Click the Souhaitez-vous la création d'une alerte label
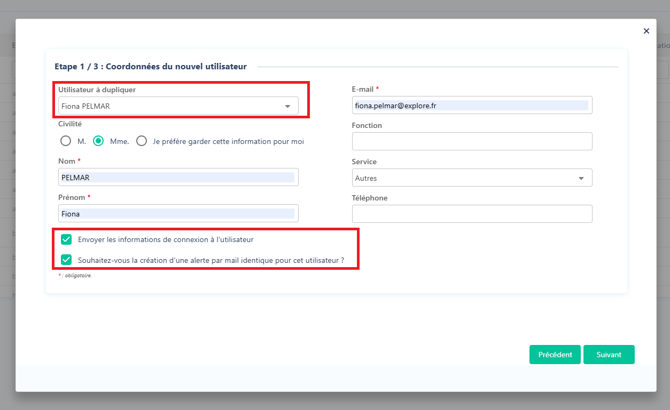The width and height of the screenshot is (670, 410). coord(211,260)
